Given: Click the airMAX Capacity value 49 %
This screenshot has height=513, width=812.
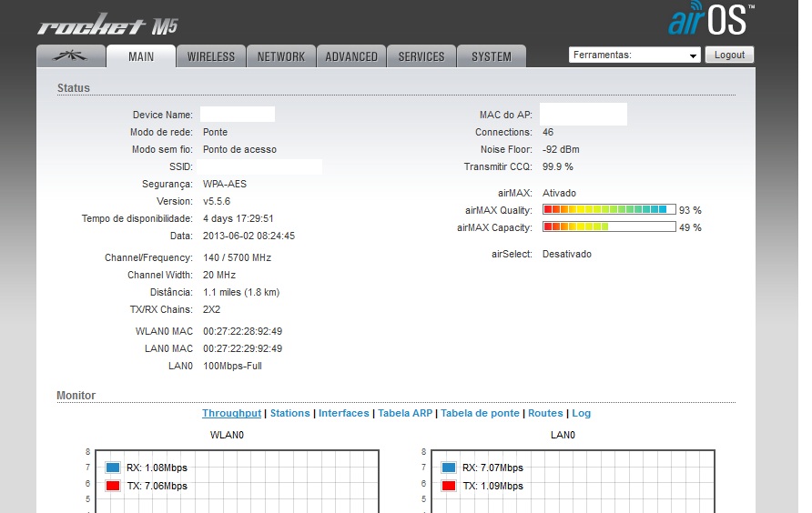Looking at the screenshot, I should click(x=690, y=227).
